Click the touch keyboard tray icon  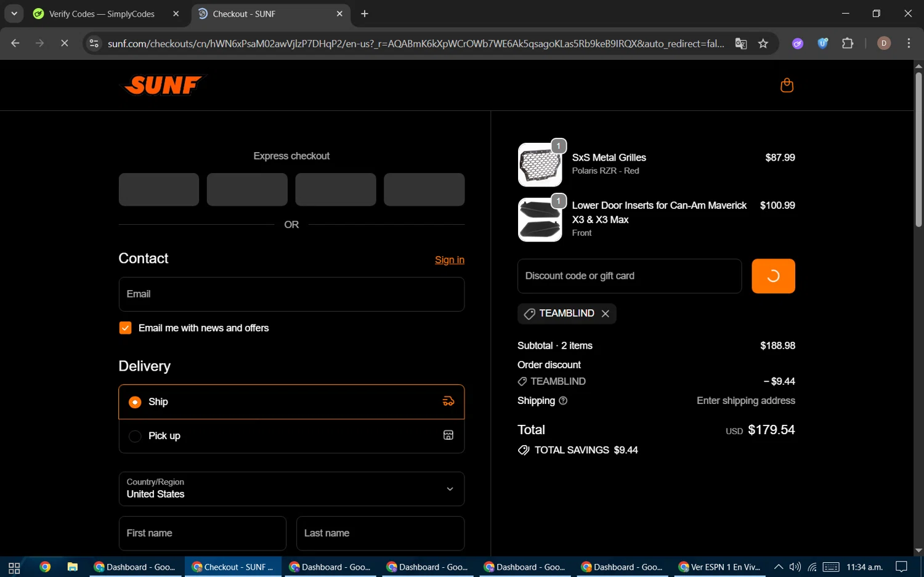(831, 567)
